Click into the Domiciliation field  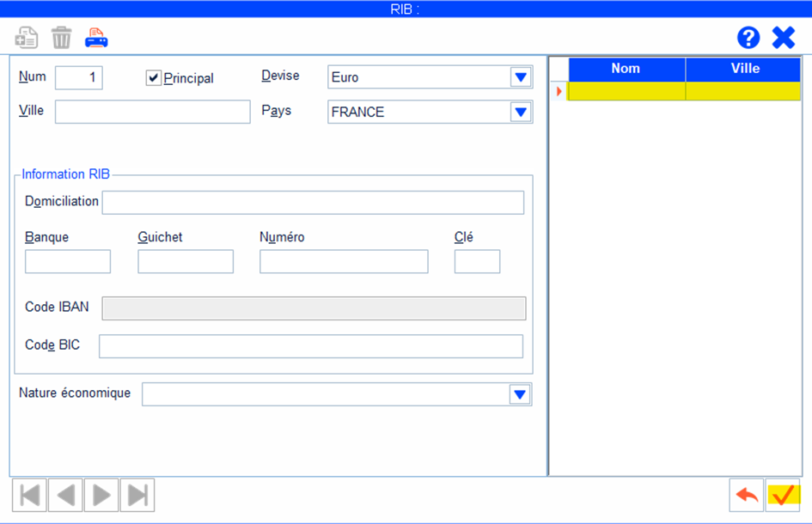(312, 203)
